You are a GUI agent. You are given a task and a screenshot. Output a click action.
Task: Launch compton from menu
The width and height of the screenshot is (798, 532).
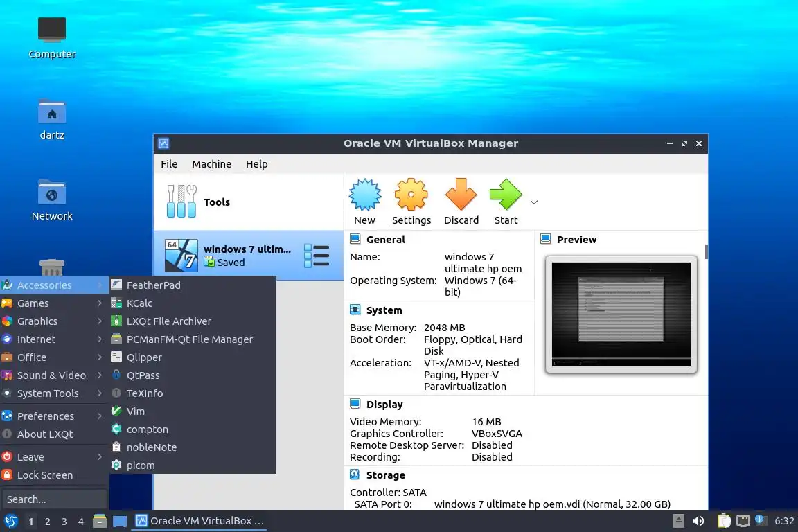pyautogui.click(x=193, y=429)
